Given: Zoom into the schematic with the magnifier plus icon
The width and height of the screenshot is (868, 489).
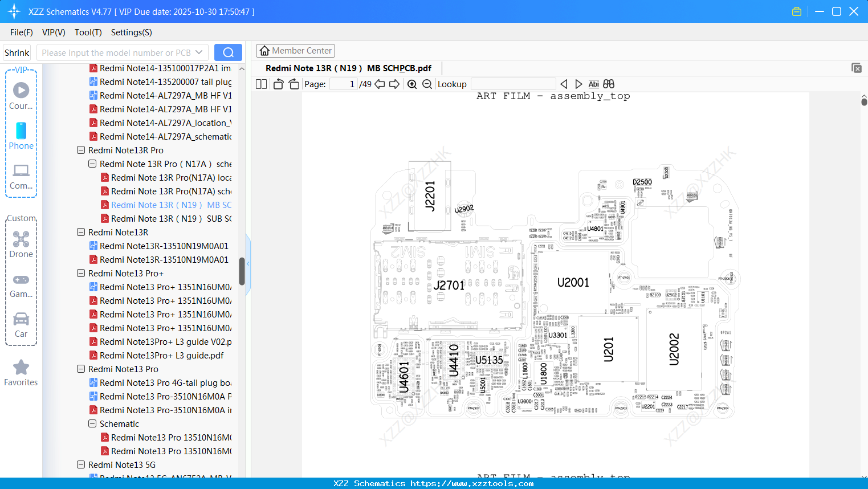Looking at the screenshot, I should tap(411, 84).
